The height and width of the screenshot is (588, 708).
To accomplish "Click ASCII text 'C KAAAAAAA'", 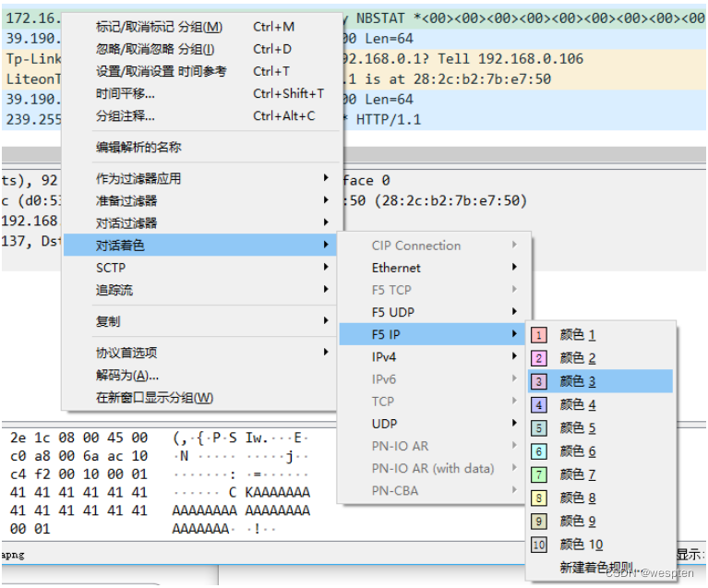I will click(270, 492).
